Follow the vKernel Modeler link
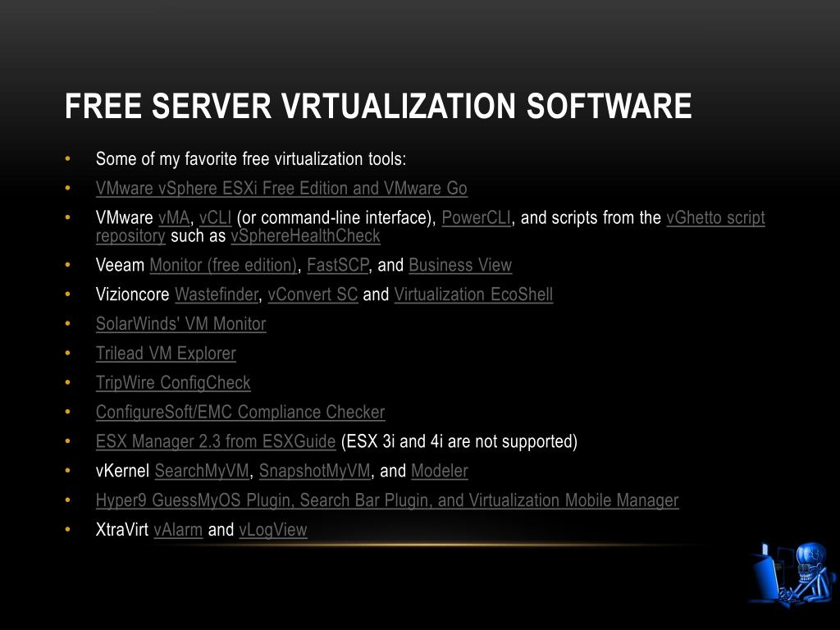 coord(440,472)
